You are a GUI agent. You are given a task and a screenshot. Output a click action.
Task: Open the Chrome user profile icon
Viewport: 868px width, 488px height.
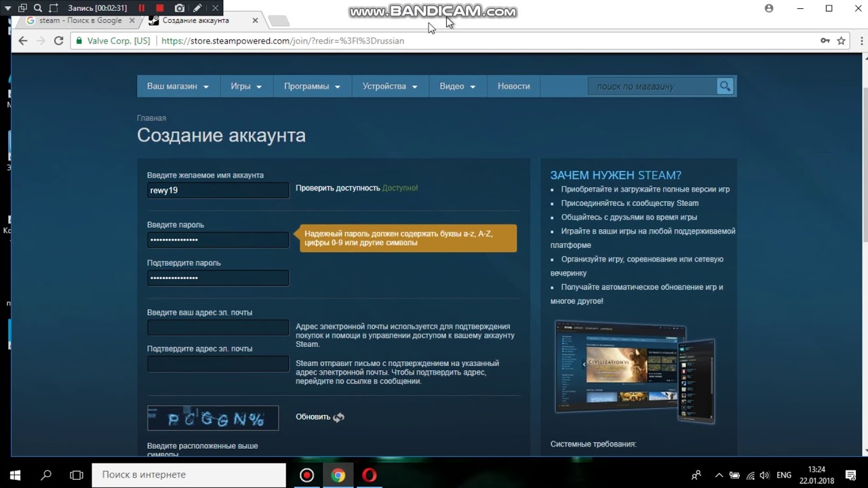coord(768,8)
